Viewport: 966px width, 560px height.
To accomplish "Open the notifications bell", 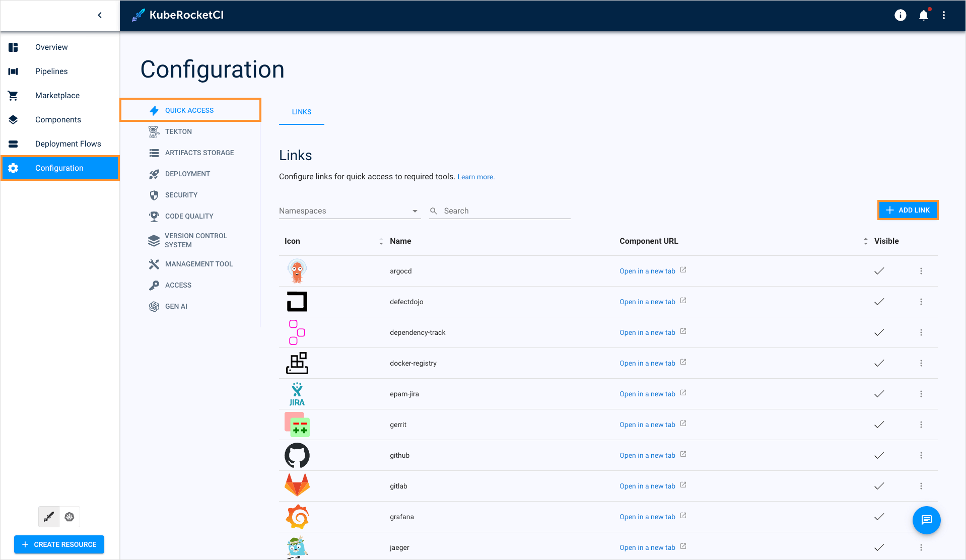I will (923, 15).
